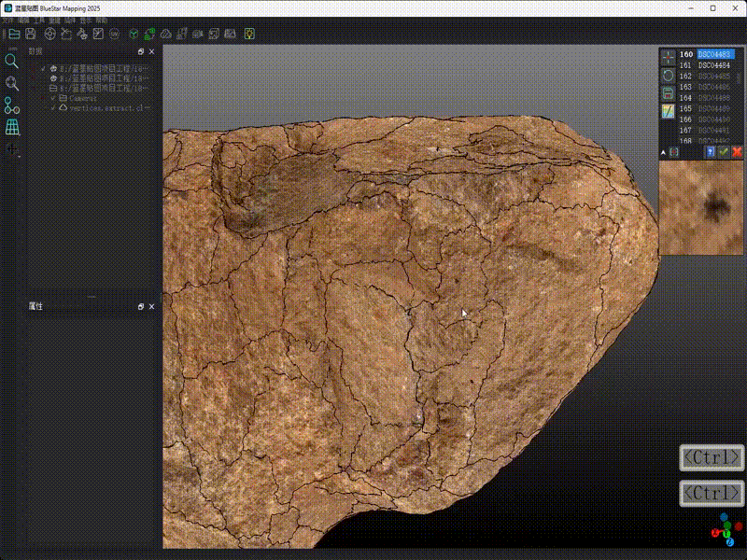747x560 pixels.
Task: Click the circular target toolbar icon
Action: (49, 34)
